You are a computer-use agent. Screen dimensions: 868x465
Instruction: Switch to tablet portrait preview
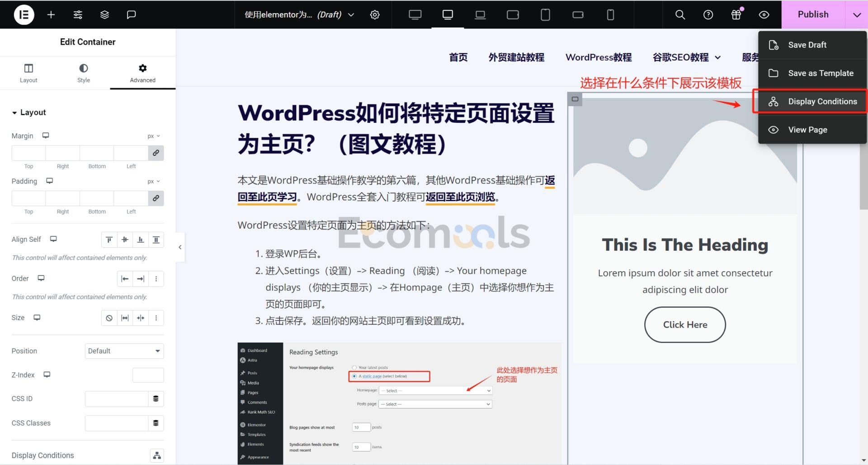click(x=545, y=14)
